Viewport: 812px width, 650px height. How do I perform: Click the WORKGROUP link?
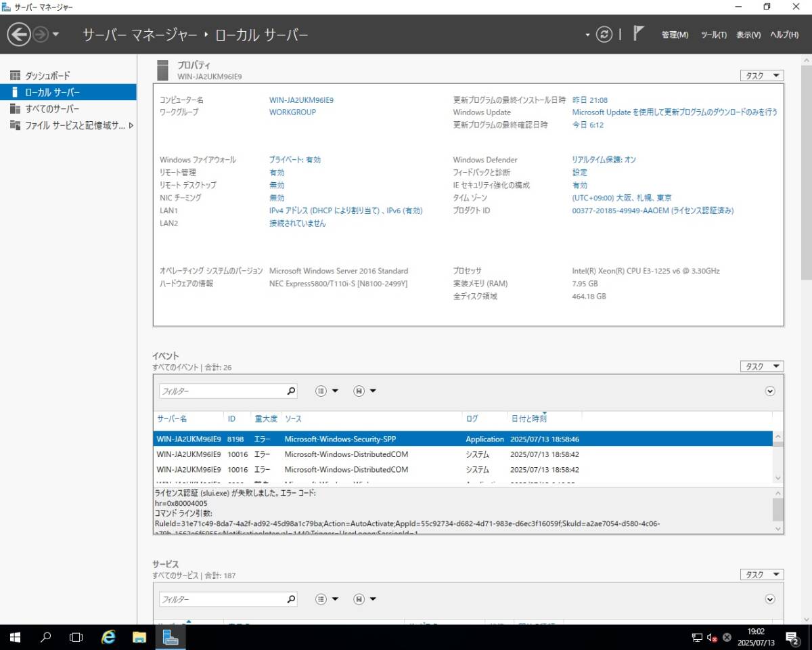point(292,112)
